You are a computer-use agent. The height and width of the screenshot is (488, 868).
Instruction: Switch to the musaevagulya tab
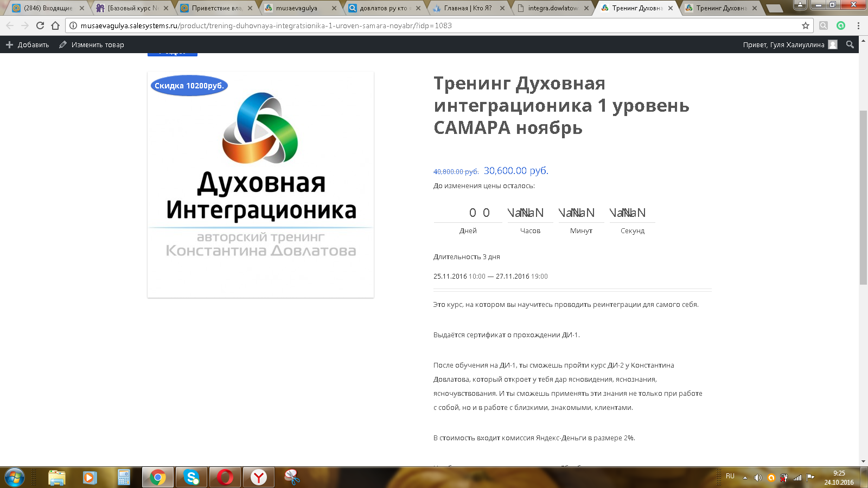(x=296, y=8)
